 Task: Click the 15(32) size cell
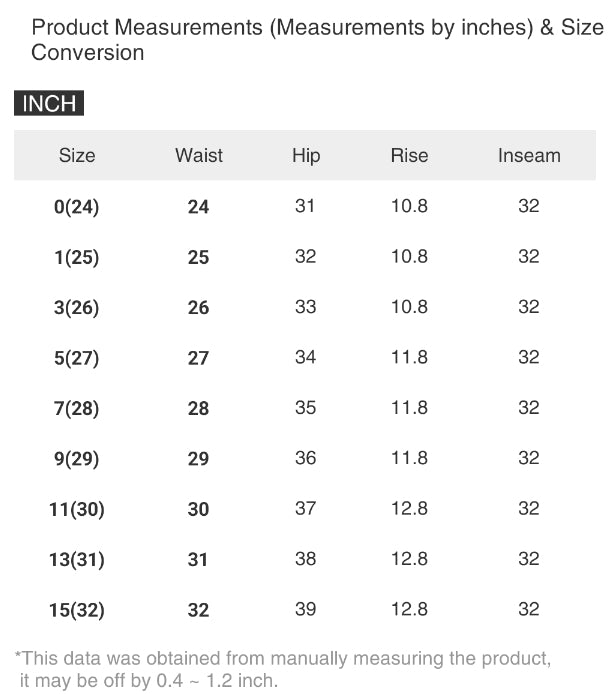coord(77,610)
